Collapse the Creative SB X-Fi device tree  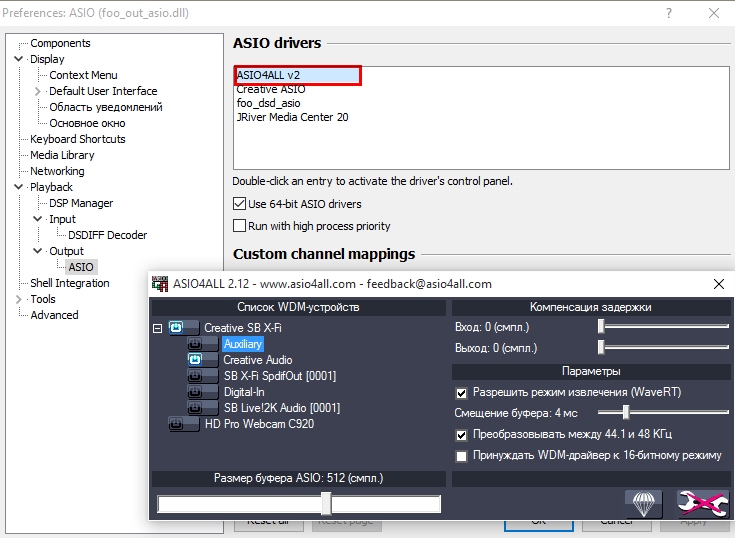158,328
